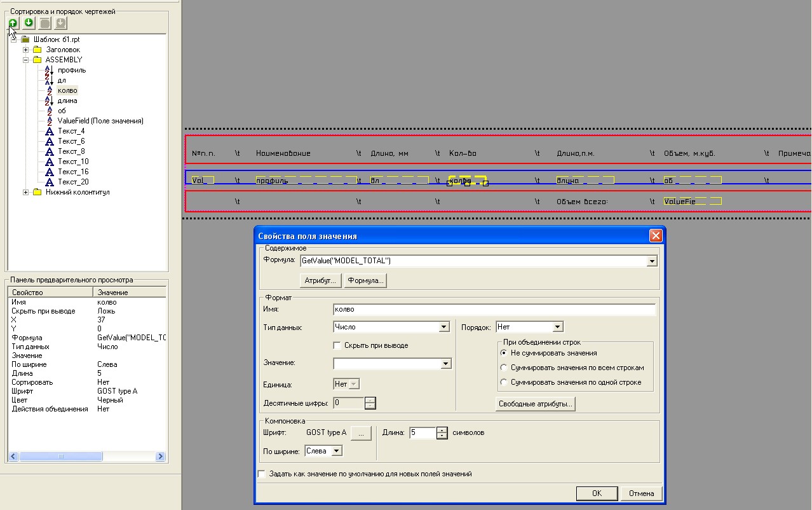The height and width of the screenshot is (510, 812).
Task: Open the Тип данных dropdown
Action: [x=444, y=327]
